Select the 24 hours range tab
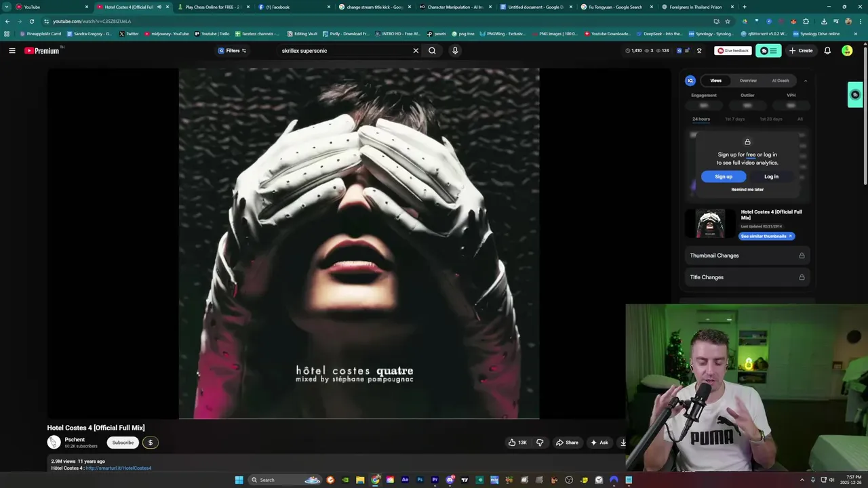The image size is (868, 488). (x=701, y=119)
